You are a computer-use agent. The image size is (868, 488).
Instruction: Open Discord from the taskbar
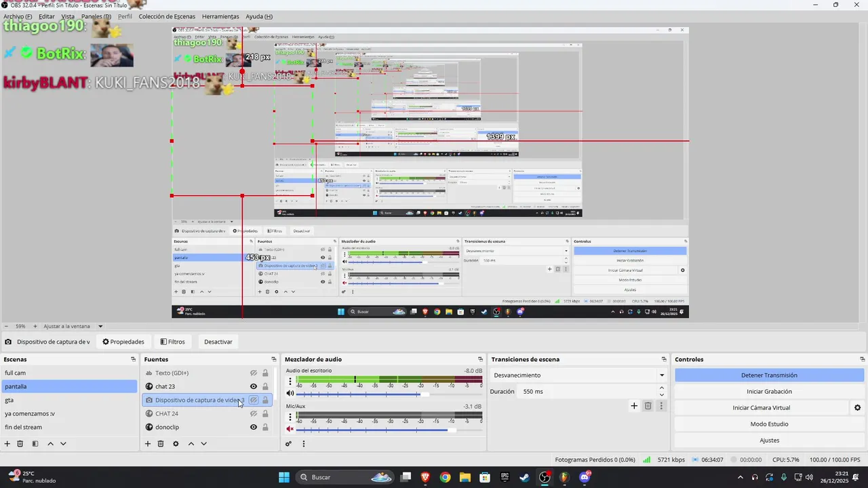585,477
